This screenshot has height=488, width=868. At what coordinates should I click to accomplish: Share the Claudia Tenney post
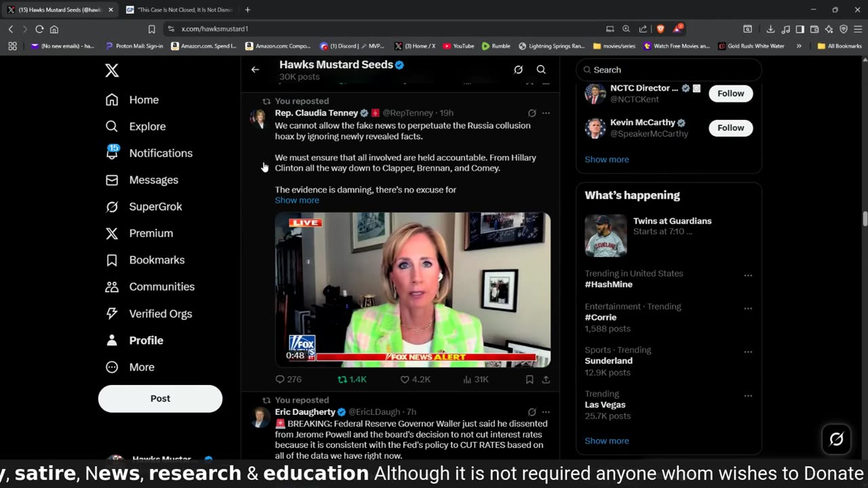click(x=546, y=380)
